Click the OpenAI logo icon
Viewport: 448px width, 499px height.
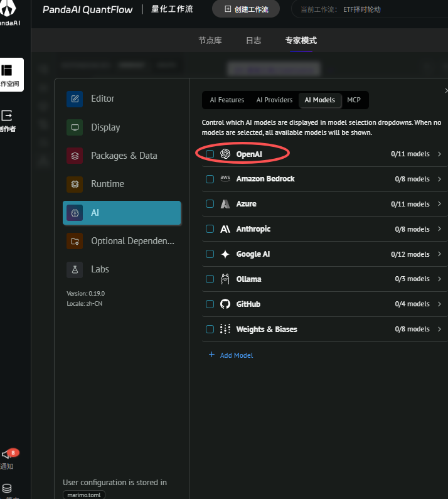pyautogui.click(x=225, y=154)
